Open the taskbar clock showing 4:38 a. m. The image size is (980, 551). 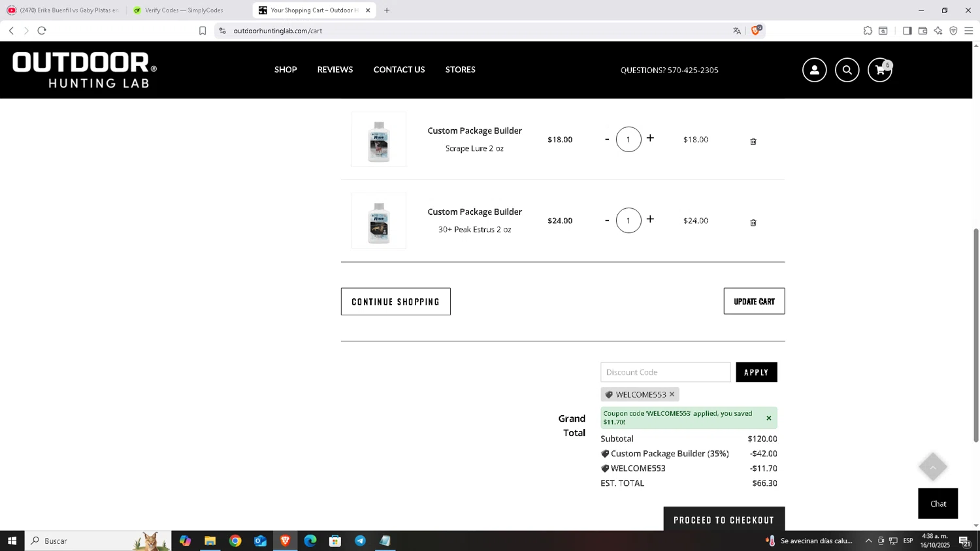pos(935,541)
